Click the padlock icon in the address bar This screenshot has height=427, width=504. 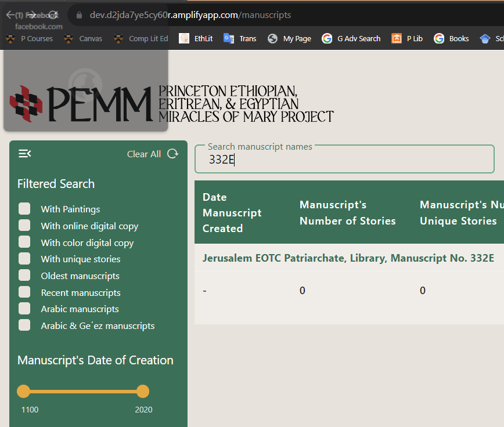(x=80, y=15)
